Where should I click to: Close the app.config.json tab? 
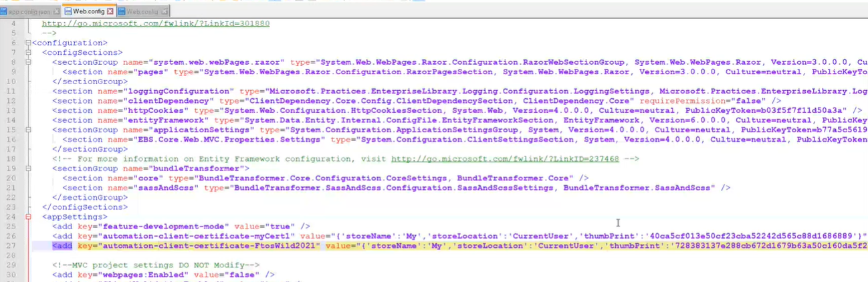56,11
